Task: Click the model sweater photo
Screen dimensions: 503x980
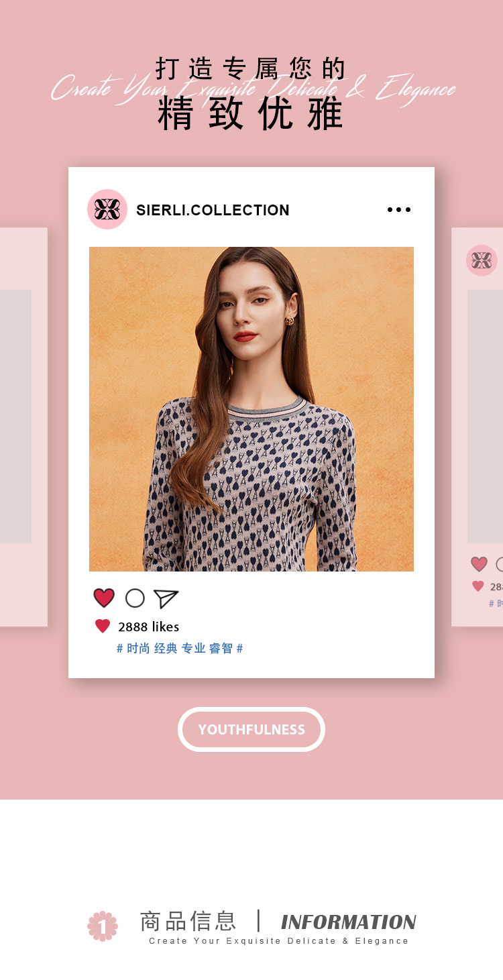Action: [251, 409]
